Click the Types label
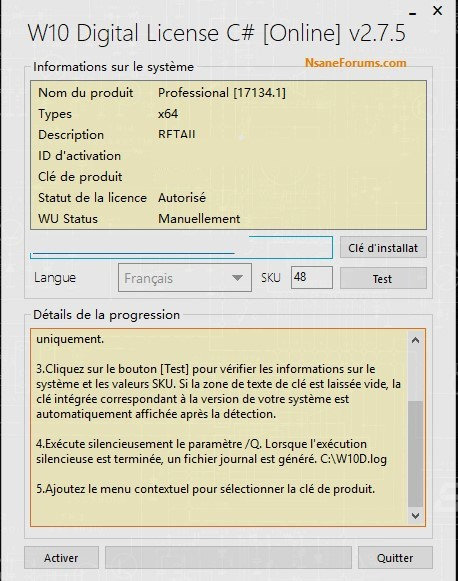 [x=55, y=114]
